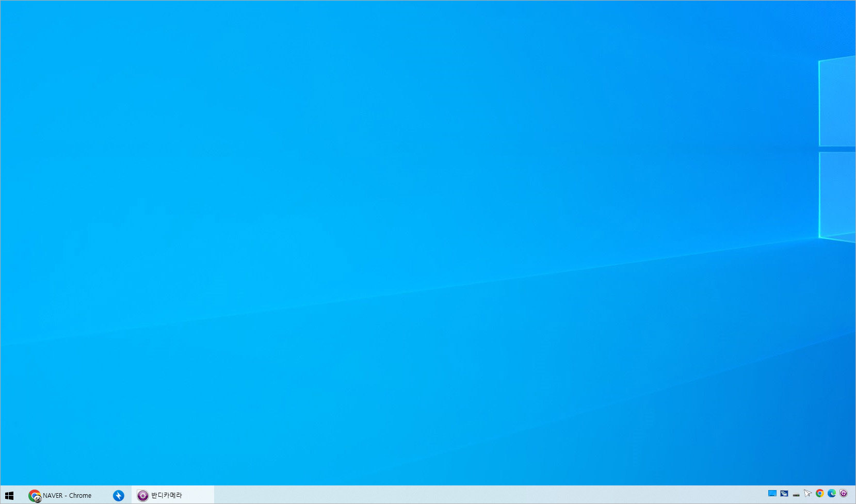This screenshot has width=856, height=504.
Task: Open the cascading windows tray icon
Action: 784,494
